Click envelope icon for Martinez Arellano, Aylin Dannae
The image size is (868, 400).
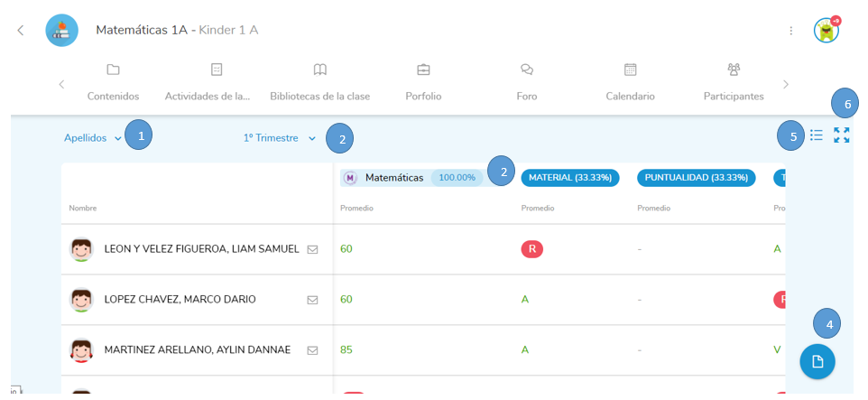[x=312, y=350]
